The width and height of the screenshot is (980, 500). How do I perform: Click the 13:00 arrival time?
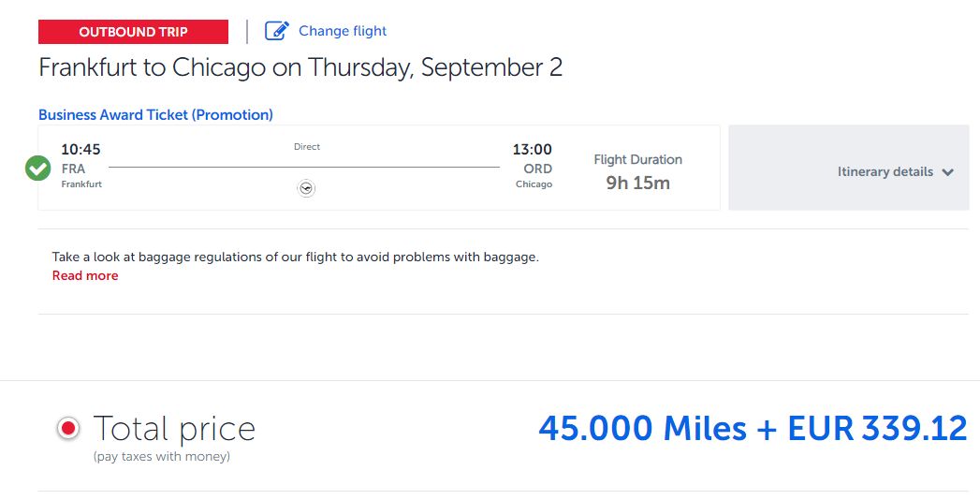pos(532,150)
